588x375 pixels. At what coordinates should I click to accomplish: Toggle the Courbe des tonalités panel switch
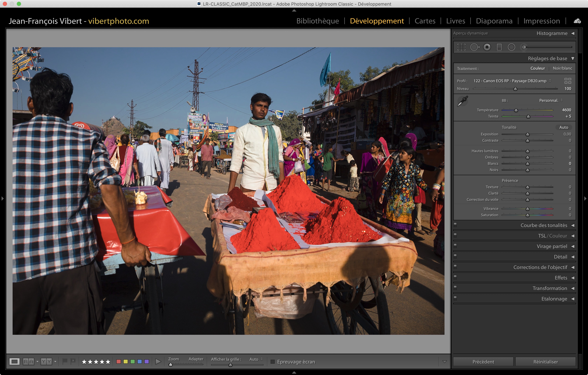point(455,225)
